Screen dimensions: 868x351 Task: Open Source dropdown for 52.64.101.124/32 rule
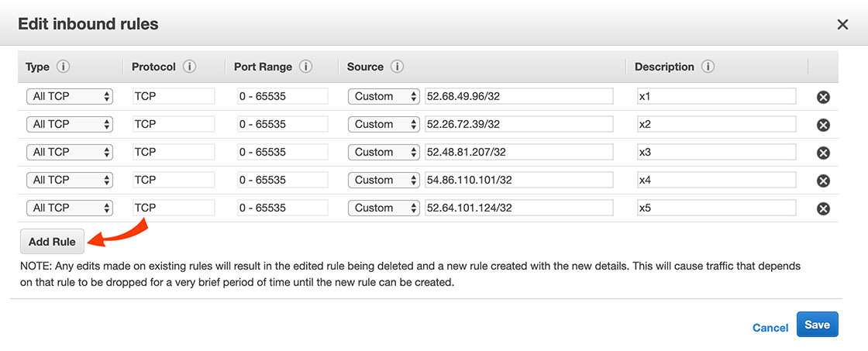coord(384,208)
